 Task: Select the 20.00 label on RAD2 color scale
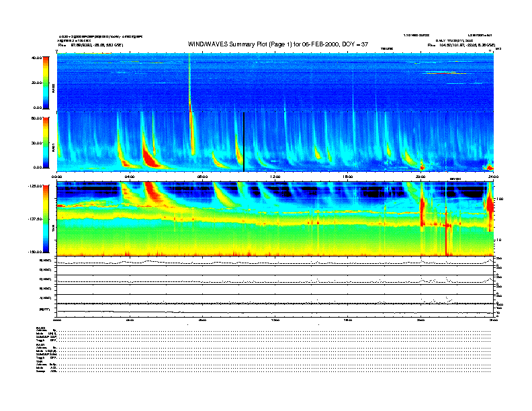[36, 83]
